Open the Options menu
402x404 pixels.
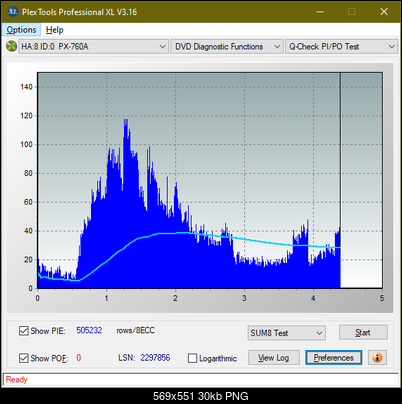[21, 30]
